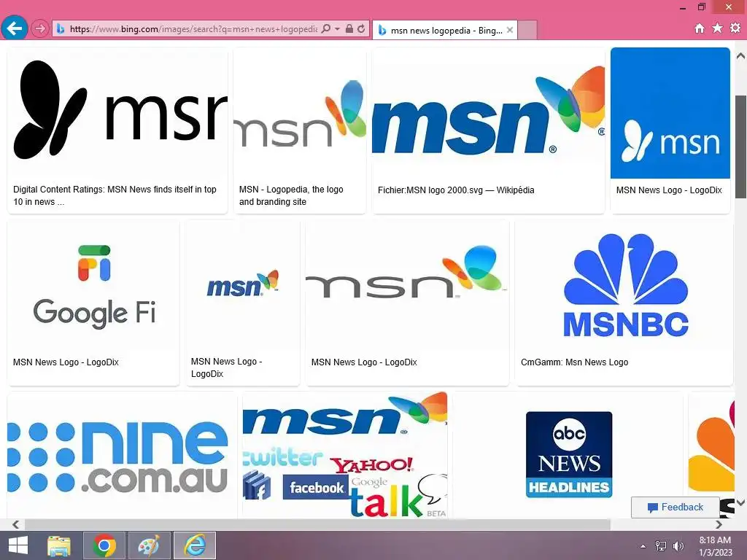The height and width of the screenshot is (560, 747).
Task: Open the Tools gear icon
Action: [735, 28]
